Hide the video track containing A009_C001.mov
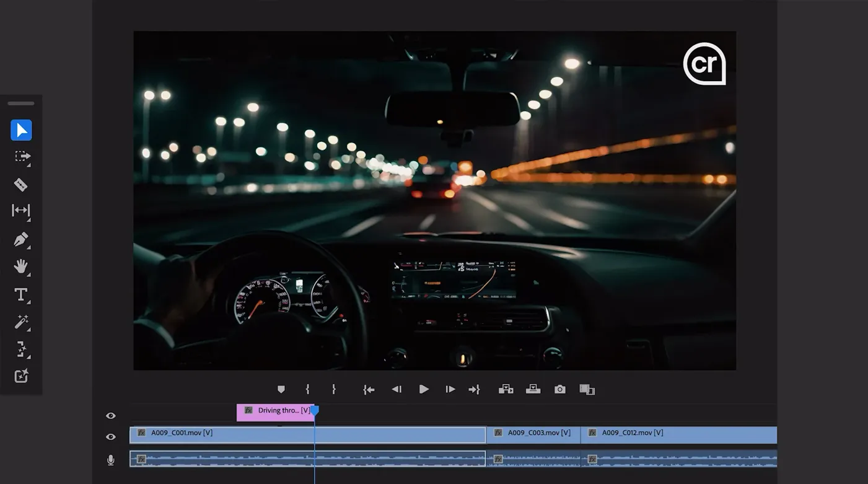868x484 pixels. coord(110,436)
